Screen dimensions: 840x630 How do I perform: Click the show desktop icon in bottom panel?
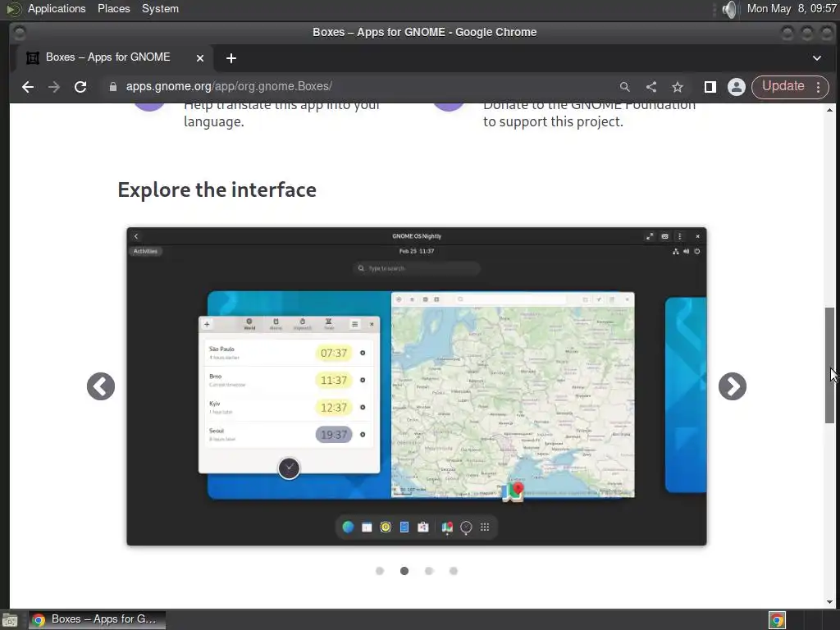coord(10,620)
